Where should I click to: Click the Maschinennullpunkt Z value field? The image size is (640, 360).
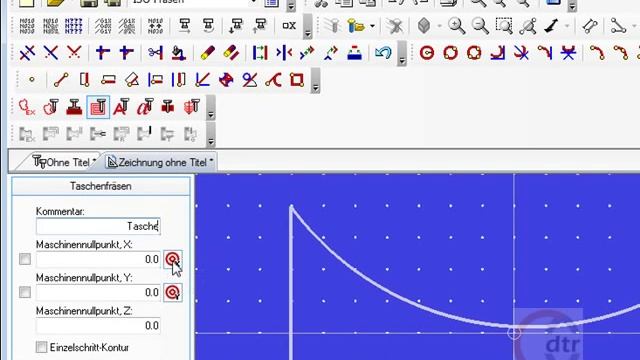[x=98, y=325]
